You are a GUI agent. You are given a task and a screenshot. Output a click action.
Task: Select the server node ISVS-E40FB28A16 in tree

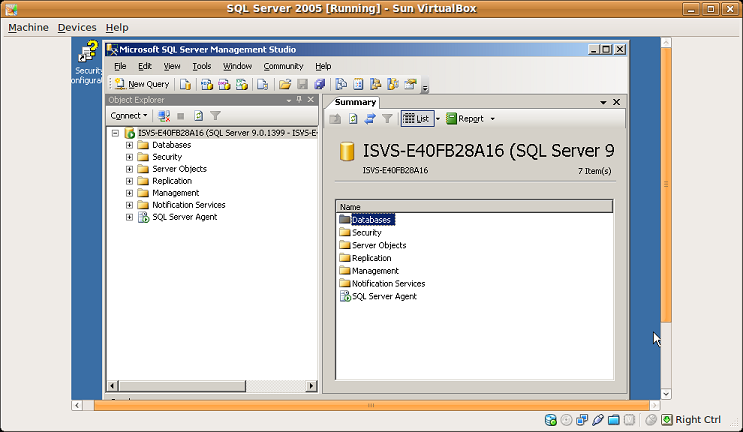tap(227, 133)
